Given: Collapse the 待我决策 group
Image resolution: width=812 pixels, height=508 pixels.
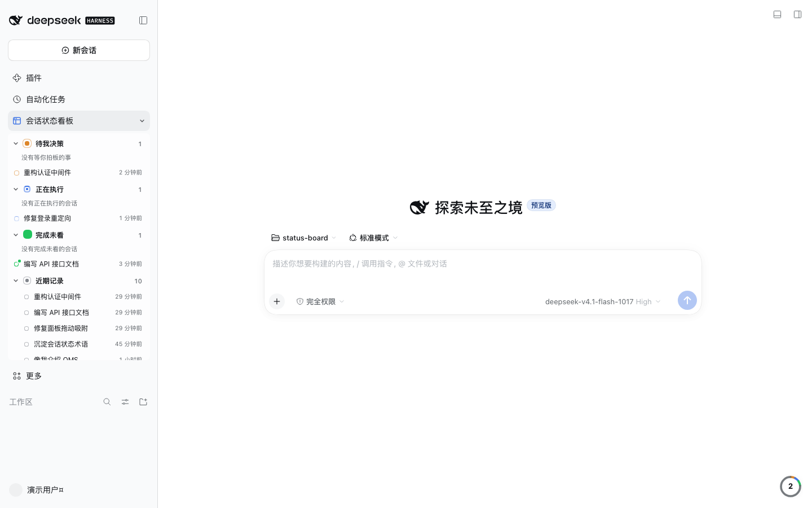Looking at the screenshot, I should (x=16, y=143).
